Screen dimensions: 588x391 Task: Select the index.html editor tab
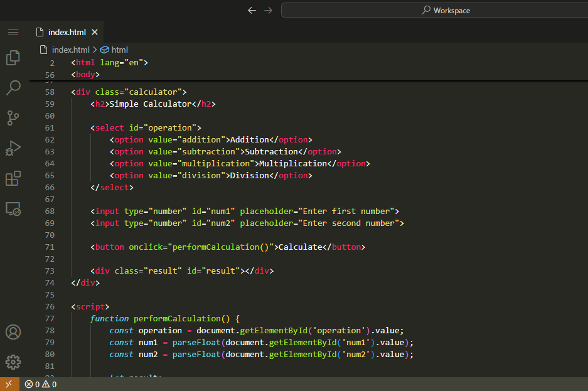[67, 32]
